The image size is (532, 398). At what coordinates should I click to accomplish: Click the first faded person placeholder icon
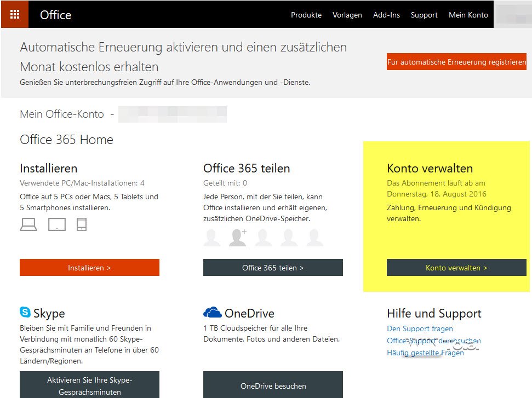(211, 237)
